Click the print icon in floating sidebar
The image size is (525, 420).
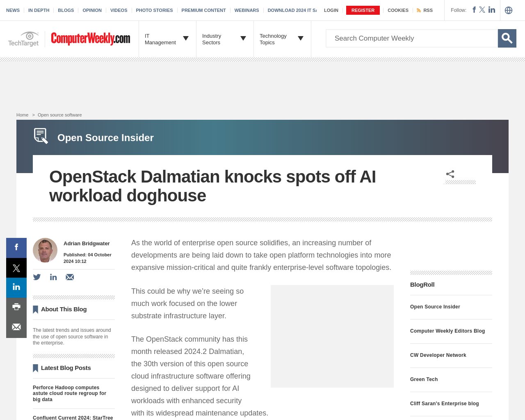[16, 308]
